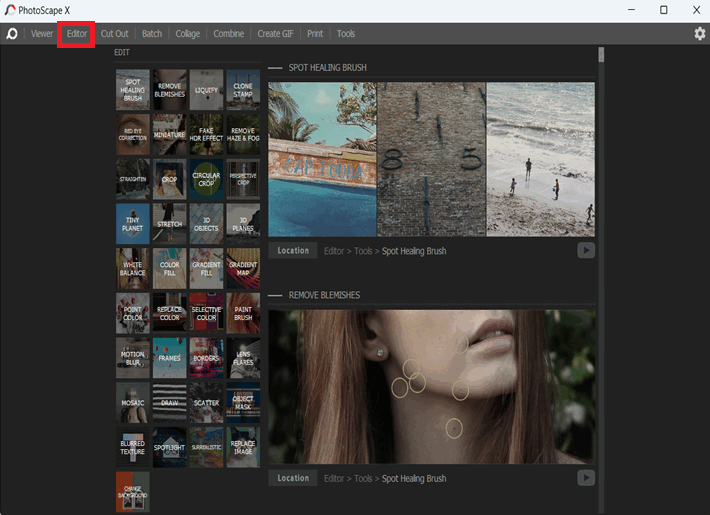
Task: Select the Mosaic tool tile
Action: pyautogui.click(x=133, y=403)
